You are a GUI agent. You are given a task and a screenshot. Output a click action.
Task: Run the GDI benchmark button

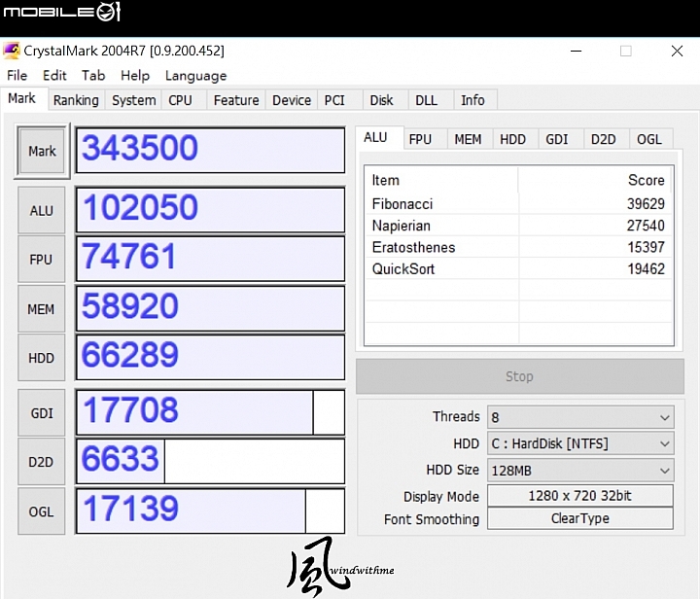(42, 413)
